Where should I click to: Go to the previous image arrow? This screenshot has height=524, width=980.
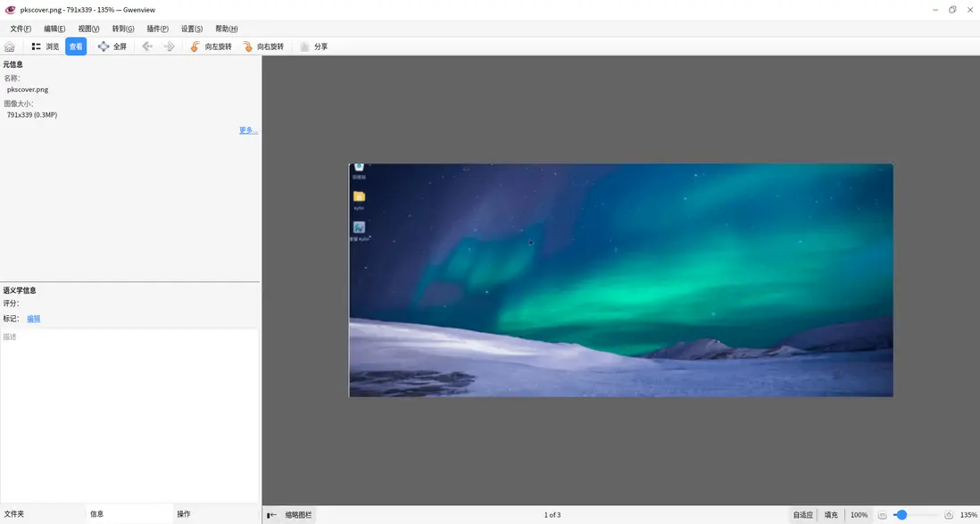pos(147,46)
